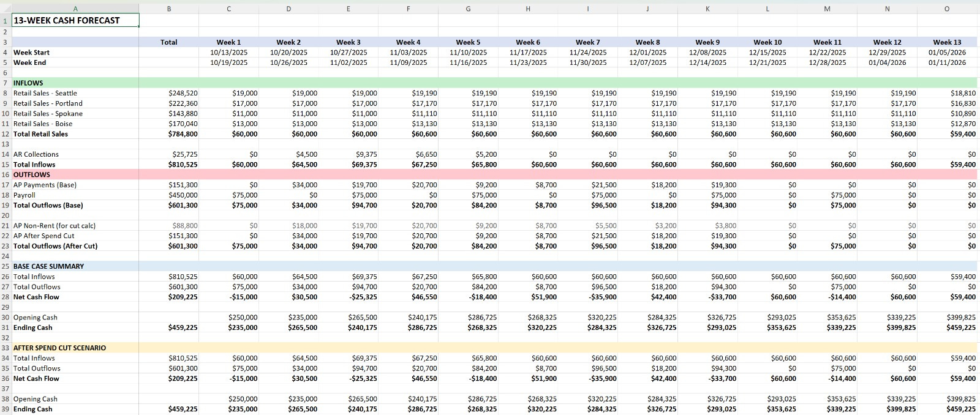Click AP Non-Rent Week 2 $18,000 cell
Screen dimensions: 980x415
click(288, 226)
